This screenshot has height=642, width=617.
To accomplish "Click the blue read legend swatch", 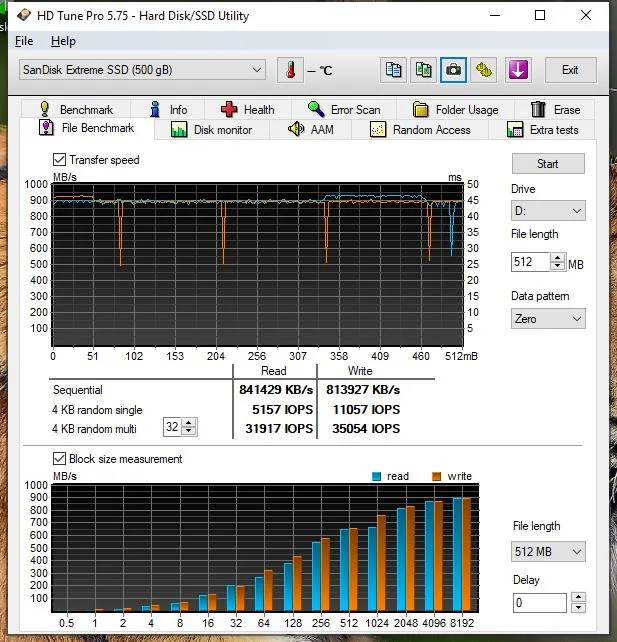I will coord(376,476).
